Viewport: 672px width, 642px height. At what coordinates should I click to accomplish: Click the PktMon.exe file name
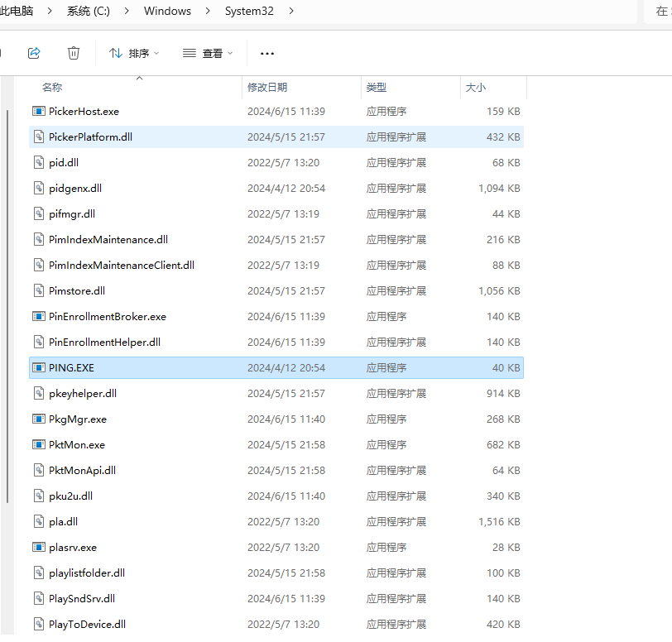coord(77,445)
